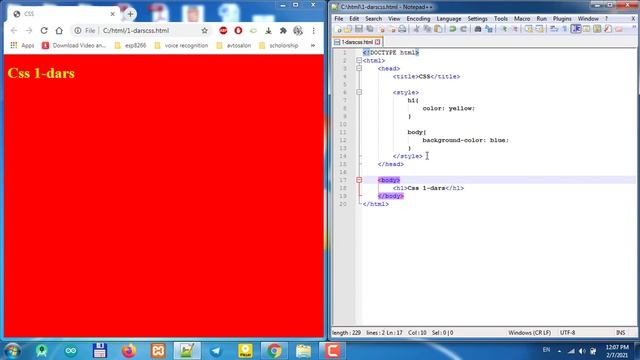640x360 pixels.
Task: Click the Save All icon in Notepad++
Action: click(x=370, y=29)
